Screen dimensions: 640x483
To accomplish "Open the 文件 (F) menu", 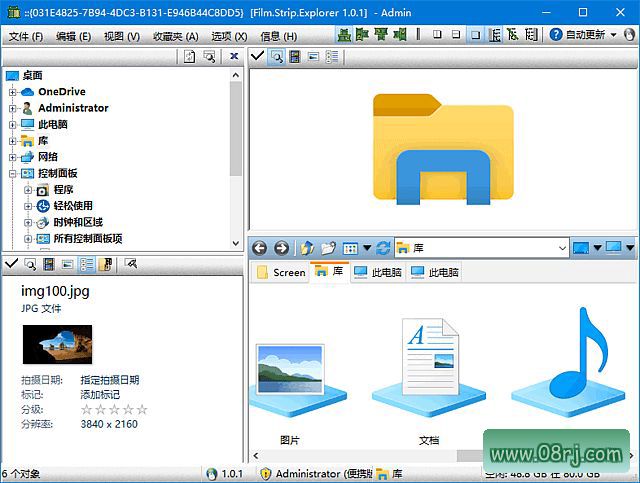I will click(x=26, y=35).
